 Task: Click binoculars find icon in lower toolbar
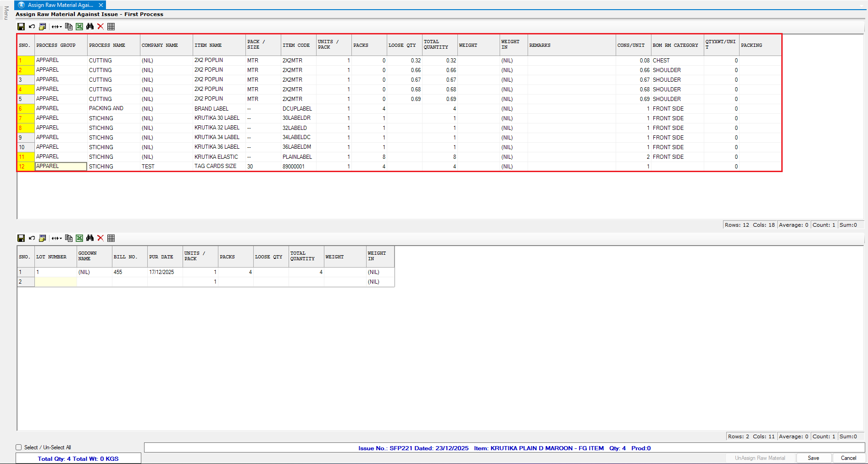[90, 238]
